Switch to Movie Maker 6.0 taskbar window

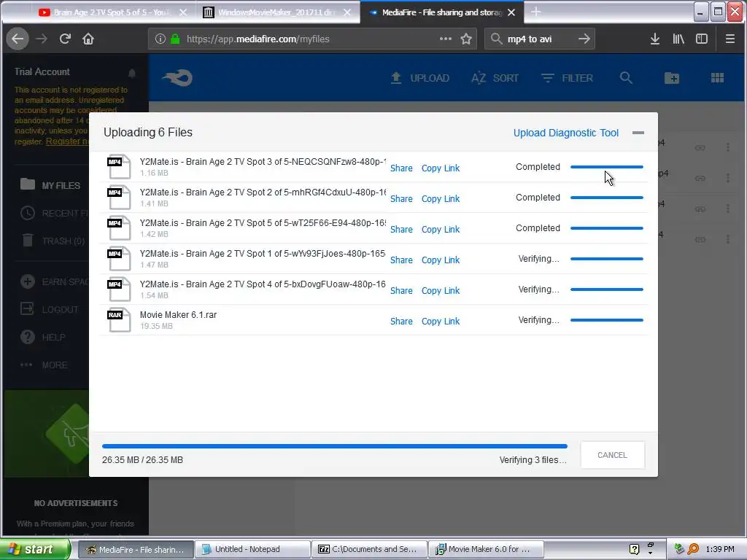pos(486,549)
